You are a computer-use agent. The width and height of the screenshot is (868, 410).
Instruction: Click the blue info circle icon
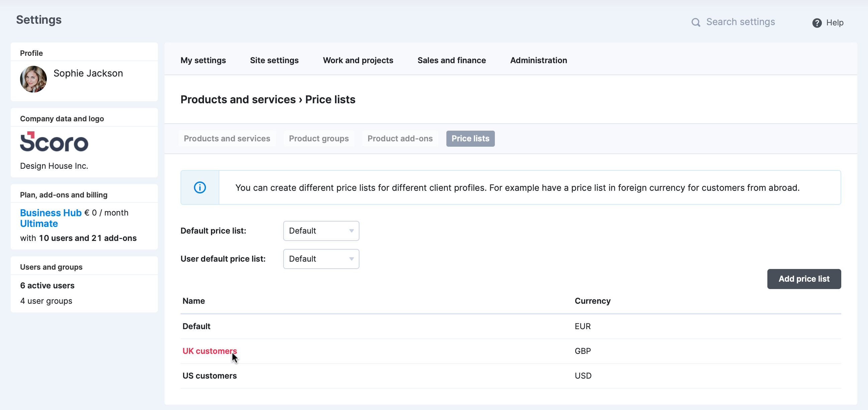tap(200, 187)
